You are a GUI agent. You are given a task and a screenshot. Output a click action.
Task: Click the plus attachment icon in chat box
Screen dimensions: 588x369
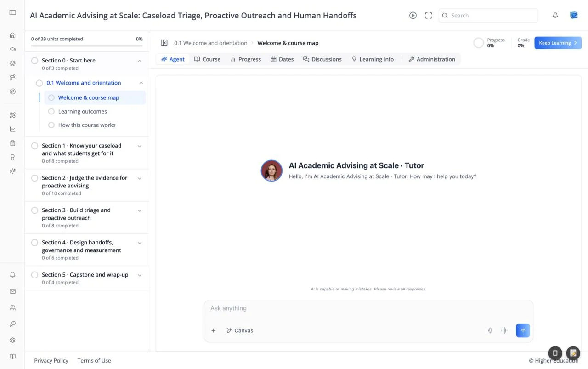pos(214,330)
